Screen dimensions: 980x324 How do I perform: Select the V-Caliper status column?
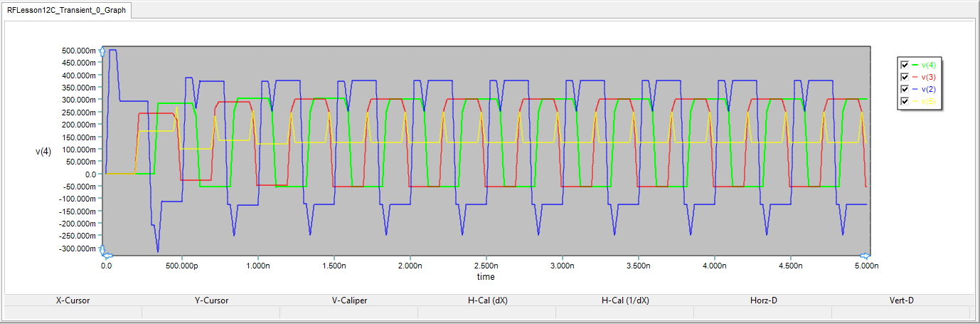coord(349,301)
